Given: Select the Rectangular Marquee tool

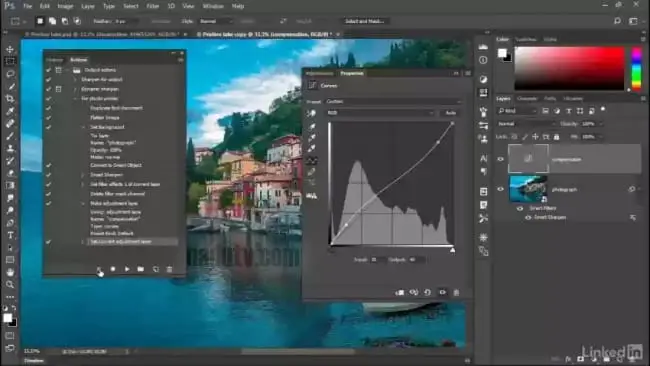Looking at the screenshot, I should tap(10, 61).
